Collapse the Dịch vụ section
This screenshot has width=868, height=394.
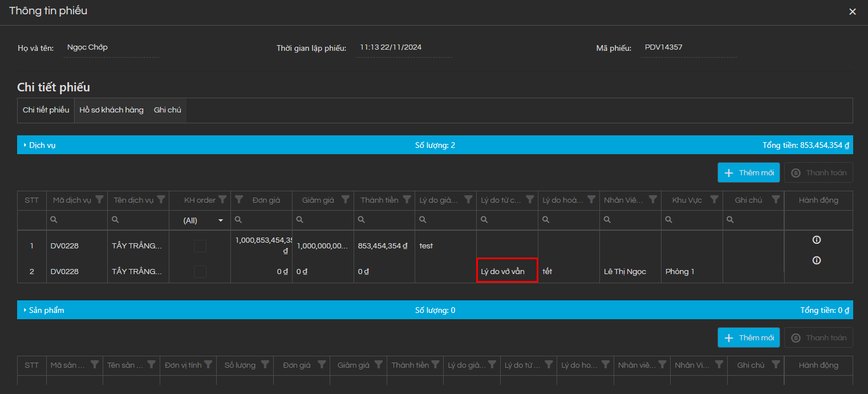[25, 145]
